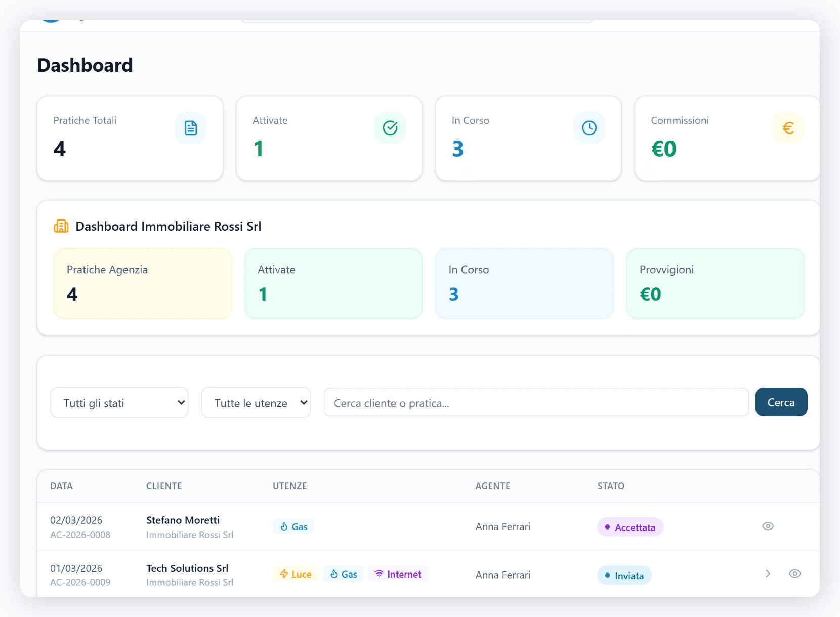Click the Luce badge for Tech Solutions Srl
This screenshot has height=617, width=840.
[x=295, y=574]
